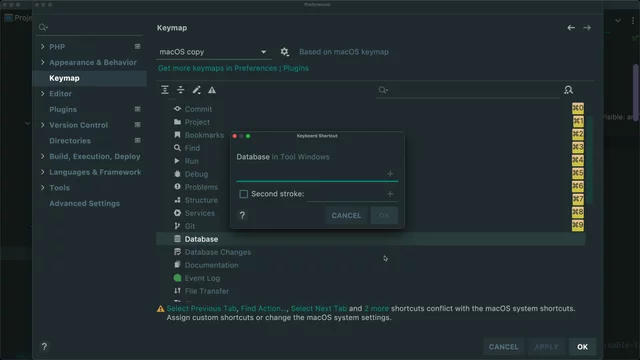
Task: Click the green Event Log icon
Action: (177, 278)
